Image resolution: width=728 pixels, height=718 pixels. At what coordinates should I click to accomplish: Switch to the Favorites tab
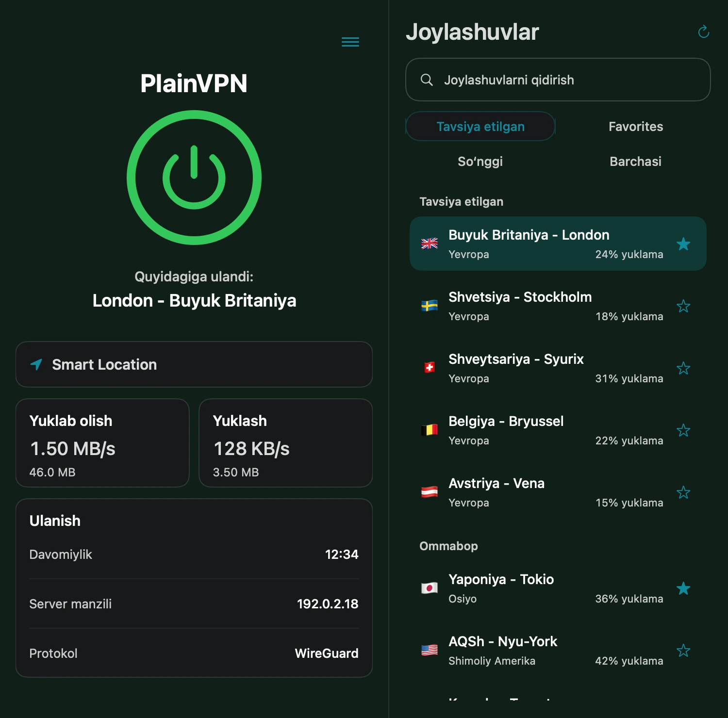tap(636, 126)
